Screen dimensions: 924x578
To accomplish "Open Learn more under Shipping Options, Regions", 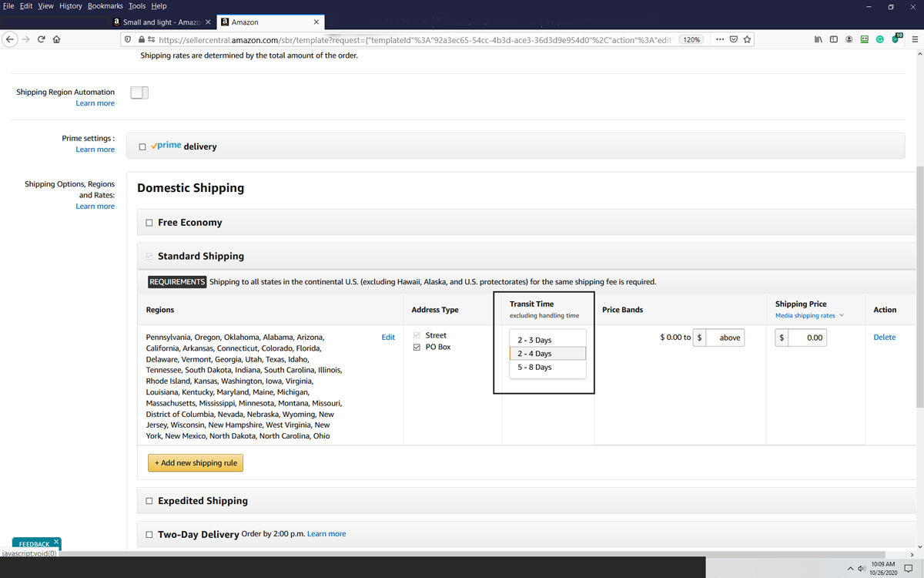I will (x=95, y=206).
